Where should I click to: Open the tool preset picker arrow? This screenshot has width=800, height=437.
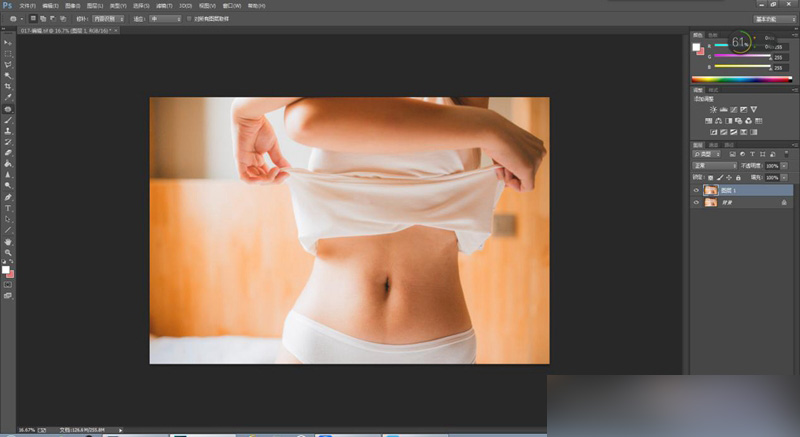22,19
